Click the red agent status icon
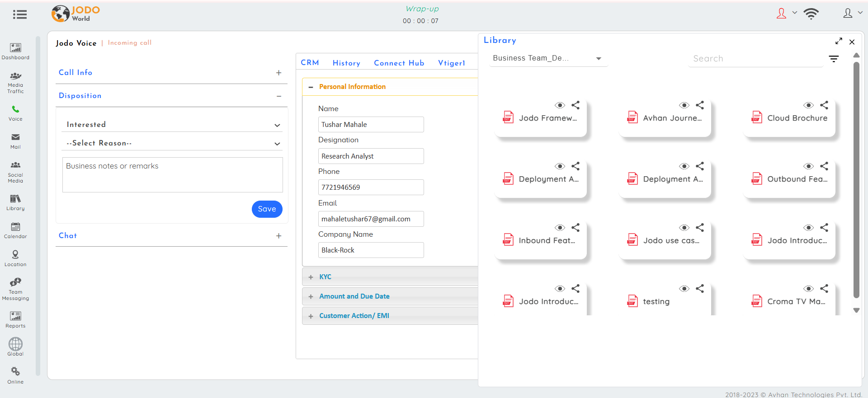 [781, 14]
